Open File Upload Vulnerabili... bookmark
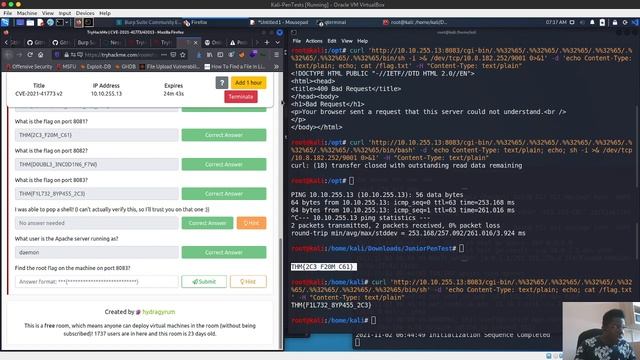Screen dimensions: 640x360 pos(170,67)
